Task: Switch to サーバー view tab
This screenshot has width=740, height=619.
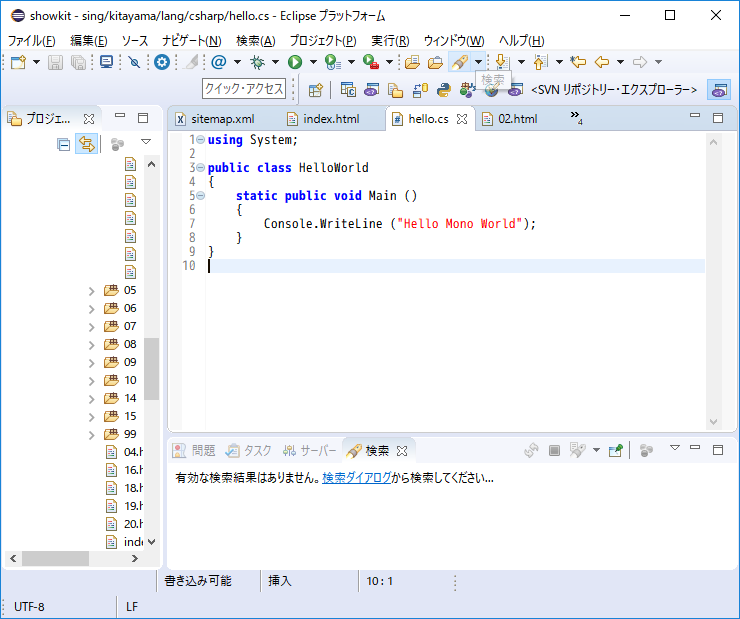Action: pyautogui.click(x=310, y=451)
